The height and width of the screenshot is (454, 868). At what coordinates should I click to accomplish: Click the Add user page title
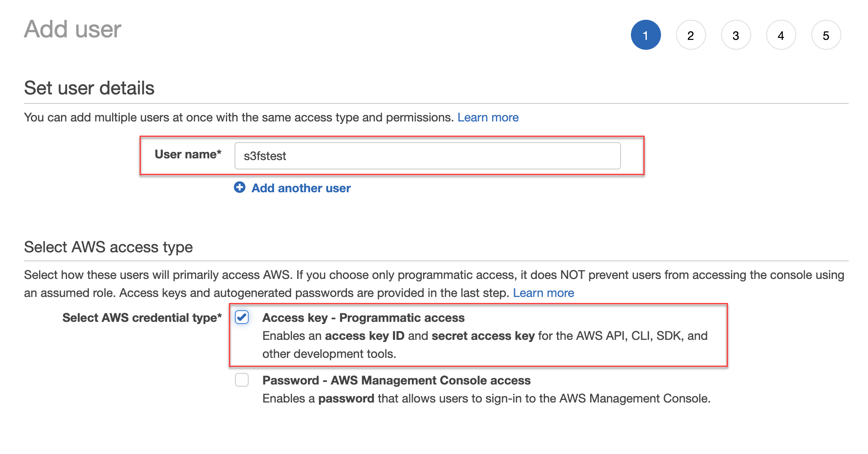73,29
